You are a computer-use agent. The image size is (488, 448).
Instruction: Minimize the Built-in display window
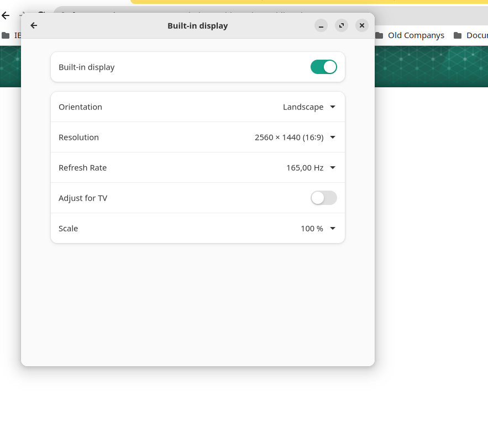click(x=321, y=25)
